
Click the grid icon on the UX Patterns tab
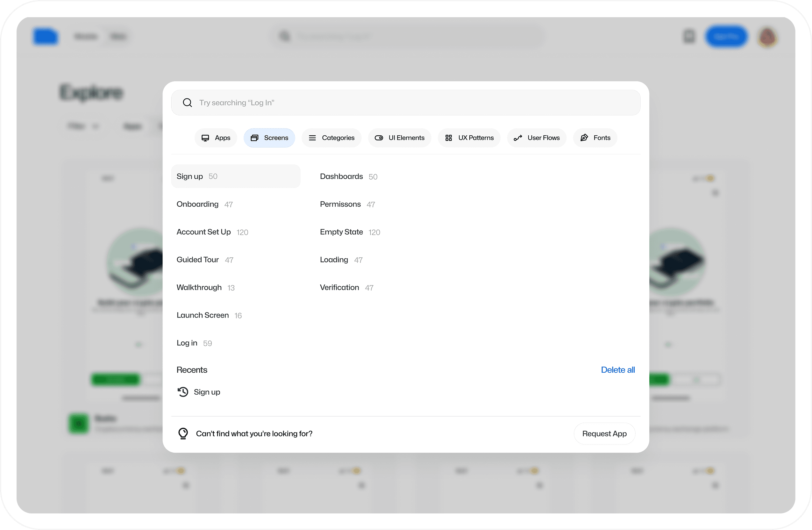click(449, 138)
